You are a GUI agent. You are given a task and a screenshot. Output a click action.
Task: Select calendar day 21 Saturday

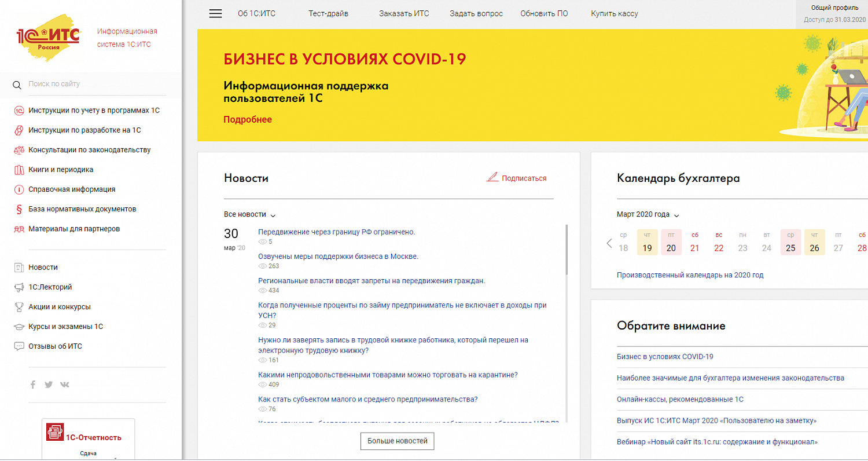click(x=695, y=243)
